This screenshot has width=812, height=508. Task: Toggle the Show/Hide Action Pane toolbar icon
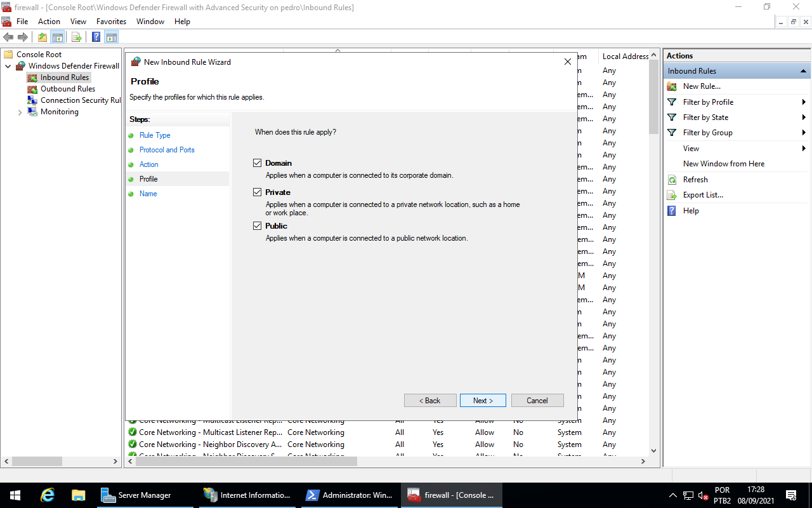click(112, 37)
